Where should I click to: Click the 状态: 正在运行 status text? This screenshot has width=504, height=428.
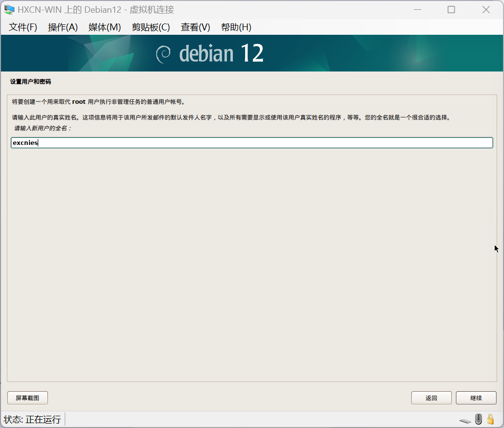point(32,419)
